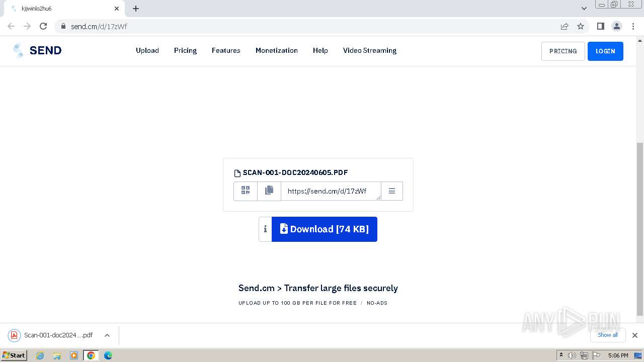Click the blue LOGIN button
Image resolution: width=644 pixels, height=362 pixels.
[x=605, y=51]
